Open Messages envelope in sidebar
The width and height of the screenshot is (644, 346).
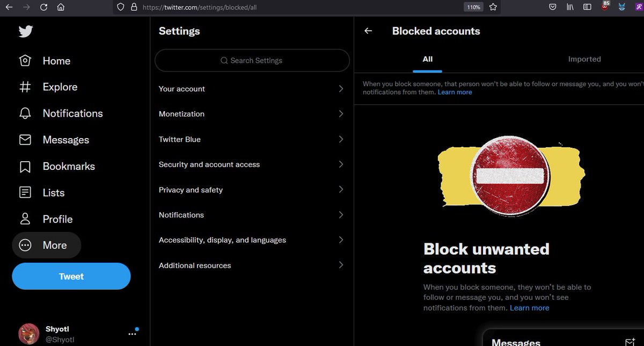tap(25, 140)
